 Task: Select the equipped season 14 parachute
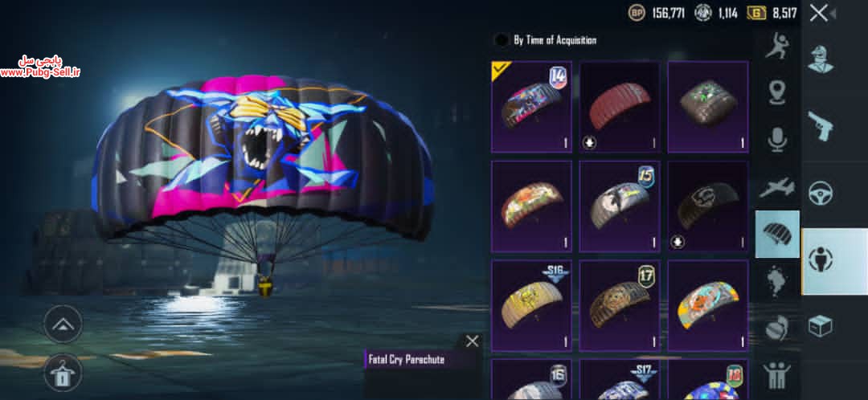tap(531, 107)
